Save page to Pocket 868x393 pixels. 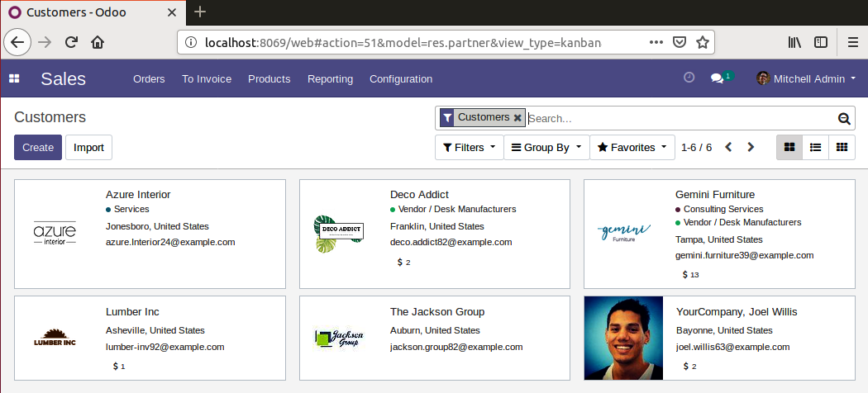pos(680,42)
